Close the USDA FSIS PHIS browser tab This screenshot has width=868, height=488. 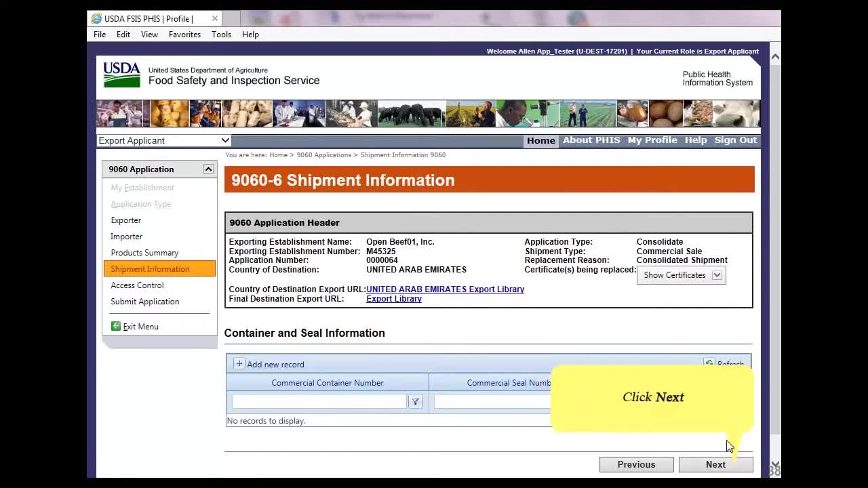click(215, 18)
